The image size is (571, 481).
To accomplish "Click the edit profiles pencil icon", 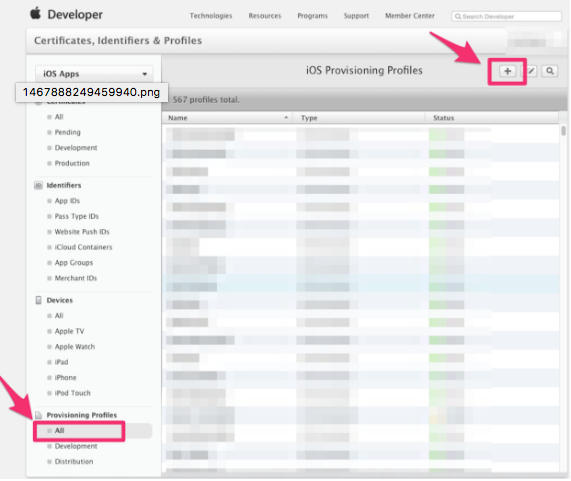I will [x=530, y=71].
